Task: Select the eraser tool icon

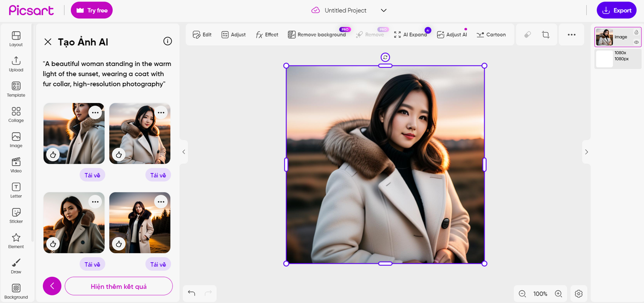Action: click(x=527, y=35)
